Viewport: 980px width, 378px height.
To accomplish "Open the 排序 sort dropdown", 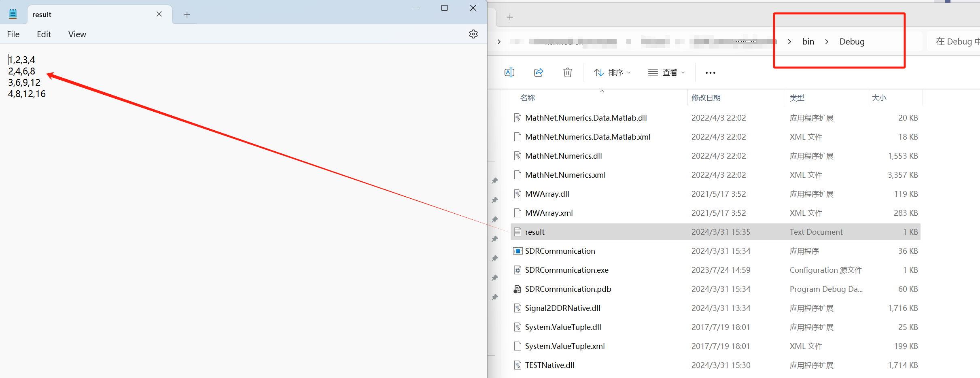I will pyautogui.click(x=612, y=72).
